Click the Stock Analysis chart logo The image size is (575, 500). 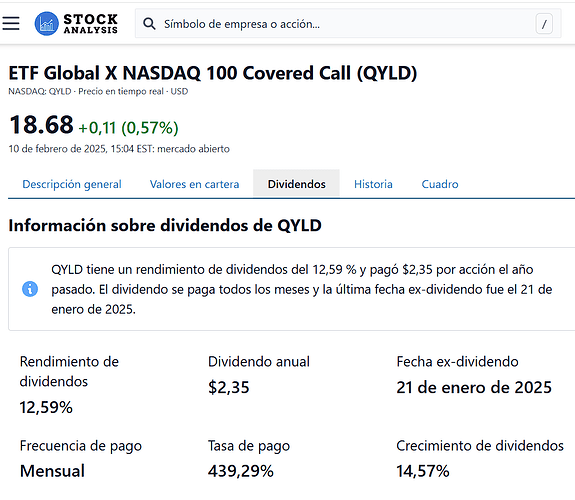coord(47,24)
